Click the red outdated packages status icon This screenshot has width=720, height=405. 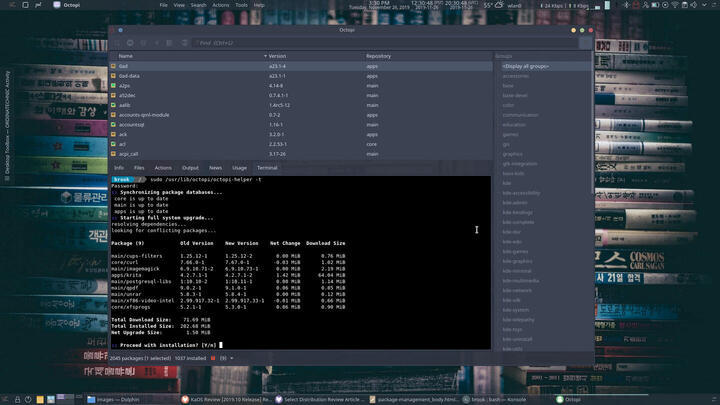(x=213, y=358)
